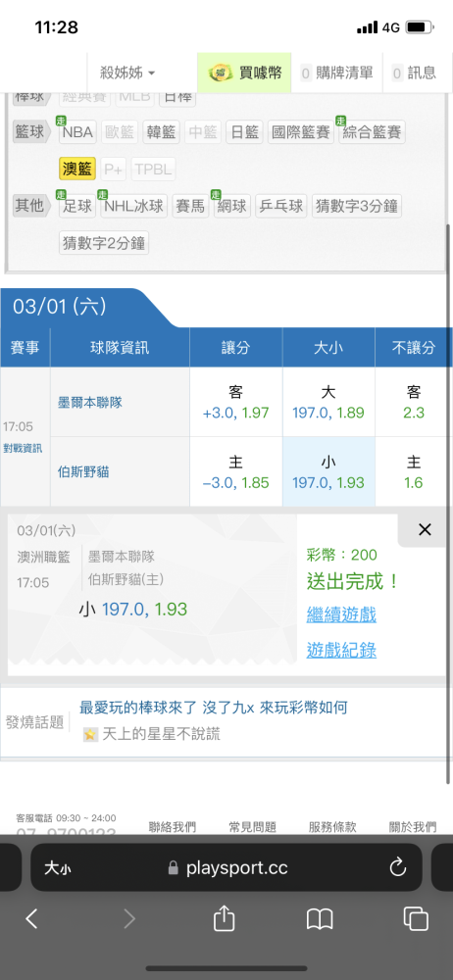Click 遊戲紀錄 link
The image size is (453, 980).
[x=341, y=651]
